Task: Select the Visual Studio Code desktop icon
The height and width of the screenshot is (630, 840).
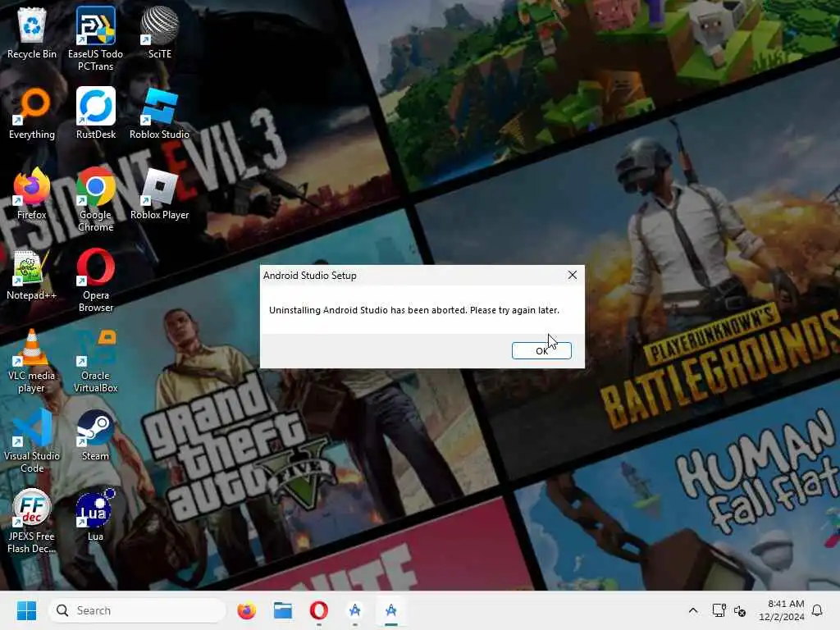Action: click(32, 441)
